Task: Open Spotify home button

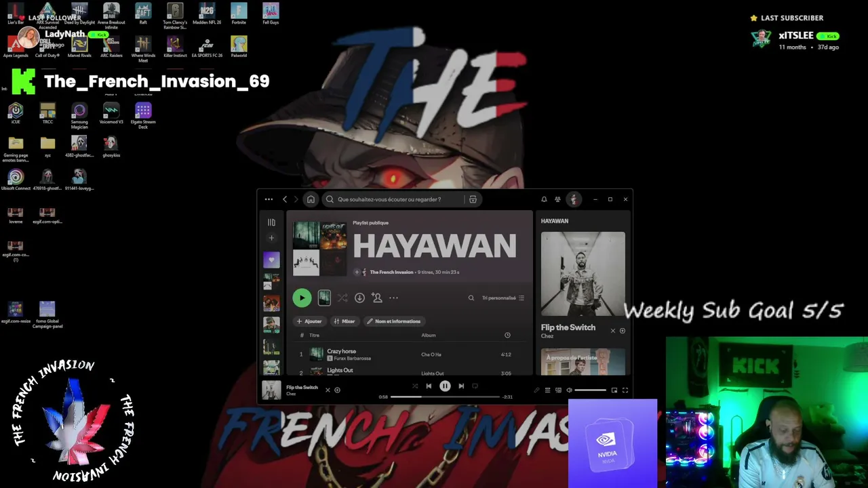Action: tap(311, 199)
